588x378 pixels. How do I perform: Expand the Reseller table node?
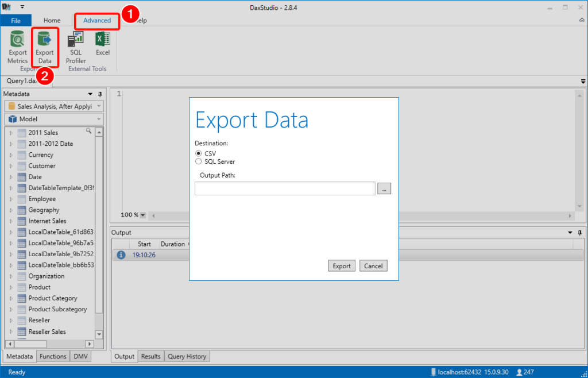tap(11, 320)
